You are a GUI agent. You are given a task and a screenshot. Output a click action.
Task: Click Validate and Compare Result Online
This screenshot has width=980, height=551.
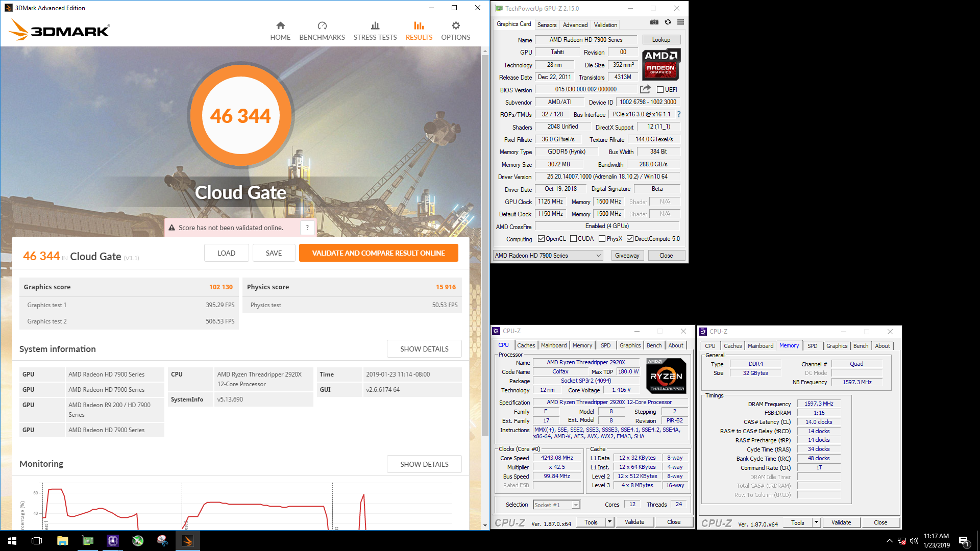[378, 253]
